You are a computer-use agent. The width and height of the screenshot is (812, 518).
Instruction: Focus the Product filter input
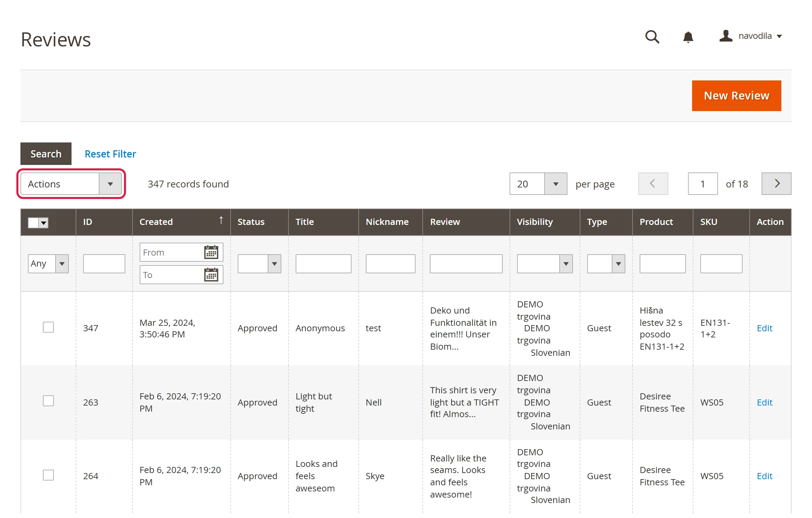(662, 263)
